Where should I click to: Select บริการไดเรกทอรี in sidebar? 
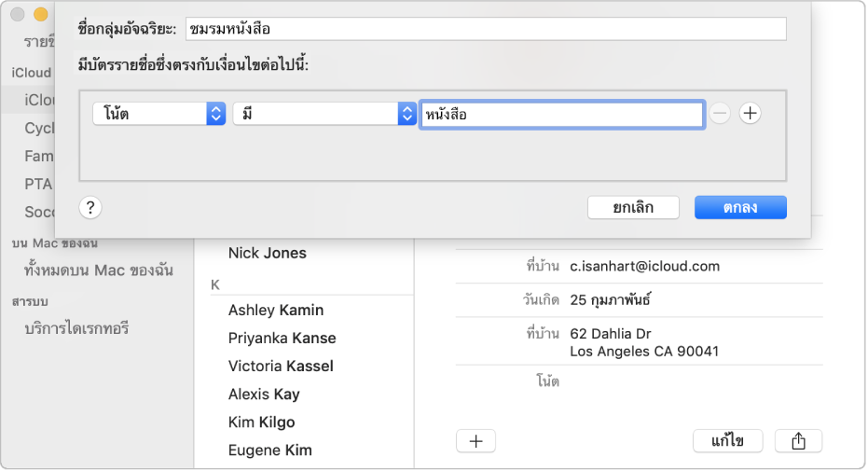76,328
